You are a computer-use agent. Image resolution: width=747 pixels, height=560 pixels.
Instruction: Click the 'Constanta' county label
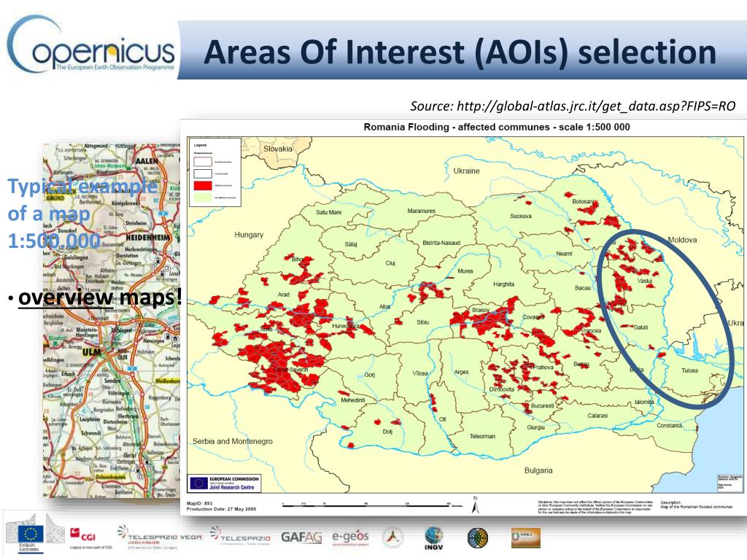(x=670, y=426)
